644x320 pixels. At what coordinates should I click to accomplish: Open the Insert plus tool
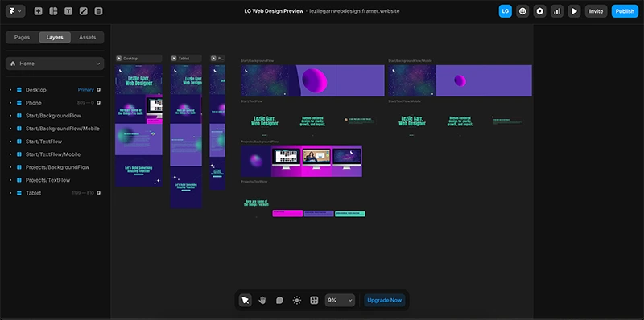(x=38, y=11)
